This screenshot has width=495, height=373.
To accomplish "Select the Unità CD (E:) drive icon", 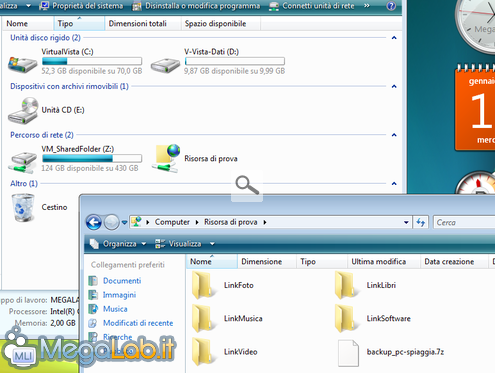I will pyautogui.click(x=23, y=111).
